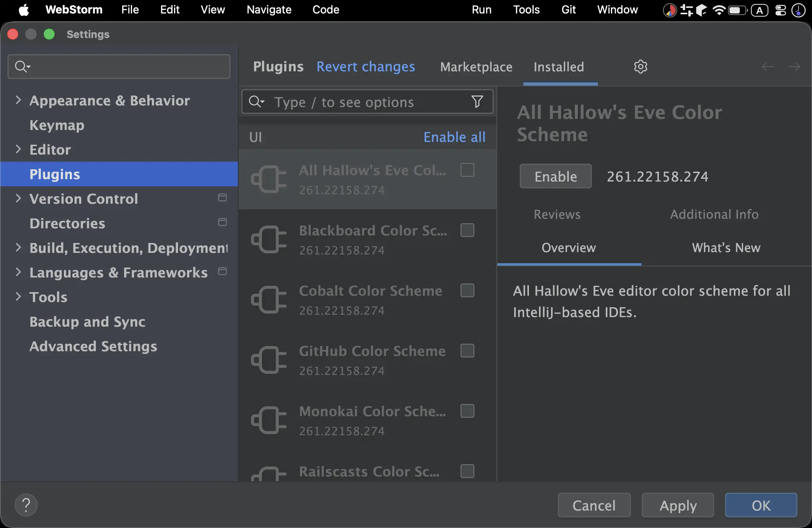Focus the settings search field
The image size is (812, 528).
(x=119, y=67)
